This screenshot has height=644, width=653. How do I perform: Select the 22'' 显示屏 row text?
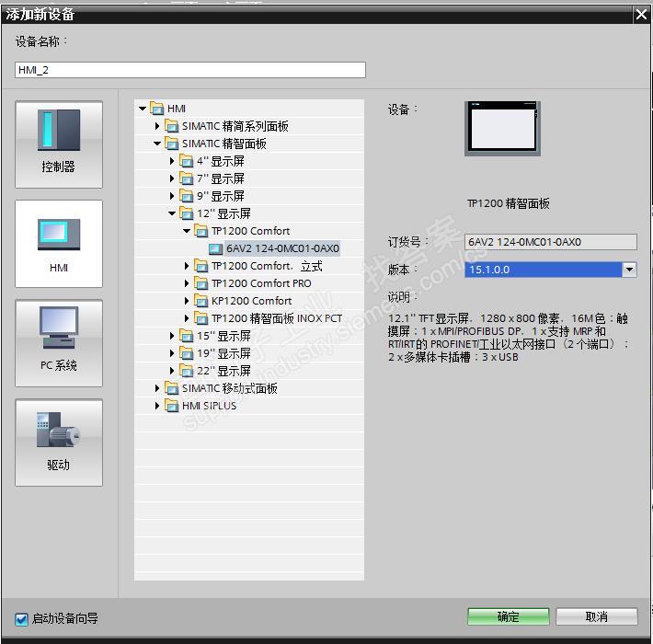pos(224,371)
